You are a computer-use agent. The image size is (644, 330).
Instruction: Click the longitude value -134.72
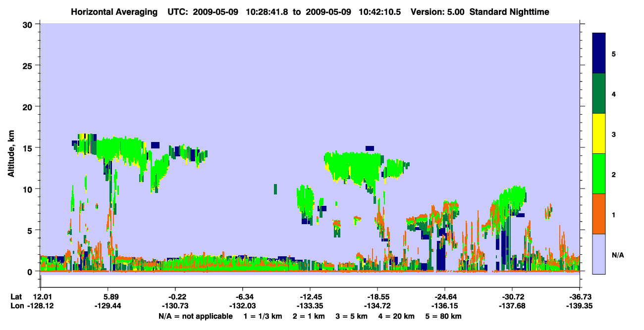[378, 306]
